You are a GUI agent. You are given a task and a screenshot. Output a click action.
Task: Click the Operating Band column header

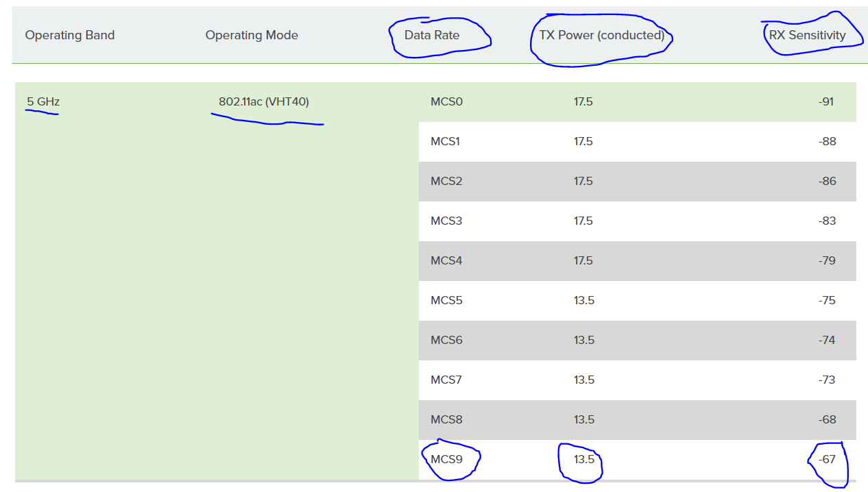tap(70, 35)
